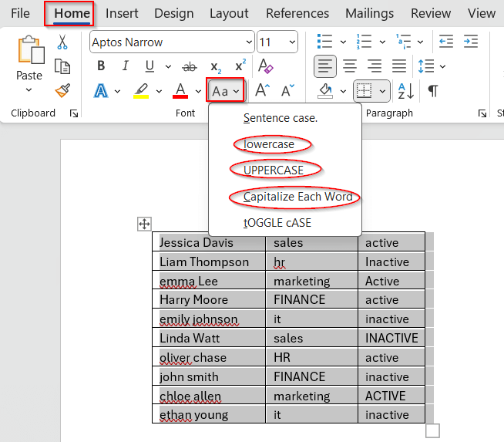Open the font size dropdown
The width and height of the screenshot is (504, 442).
point(292,42)
